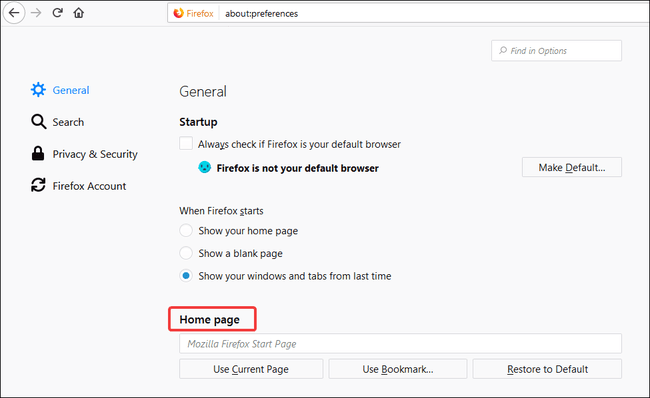Enable Always check if Firefox is default browser
Image resolution: width=650 pixels, height=398 pixels.
click(x=186, y=143)
